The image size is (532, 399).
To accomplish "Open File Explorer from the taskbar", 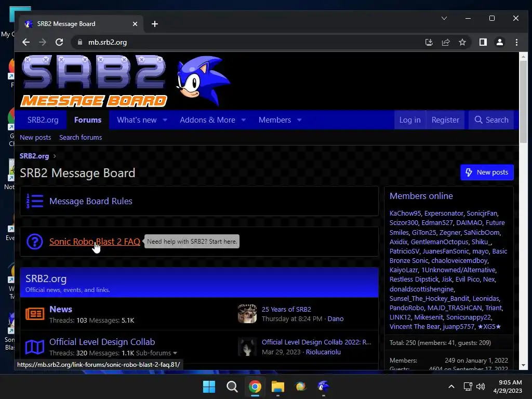I will [x=277, y=387].
